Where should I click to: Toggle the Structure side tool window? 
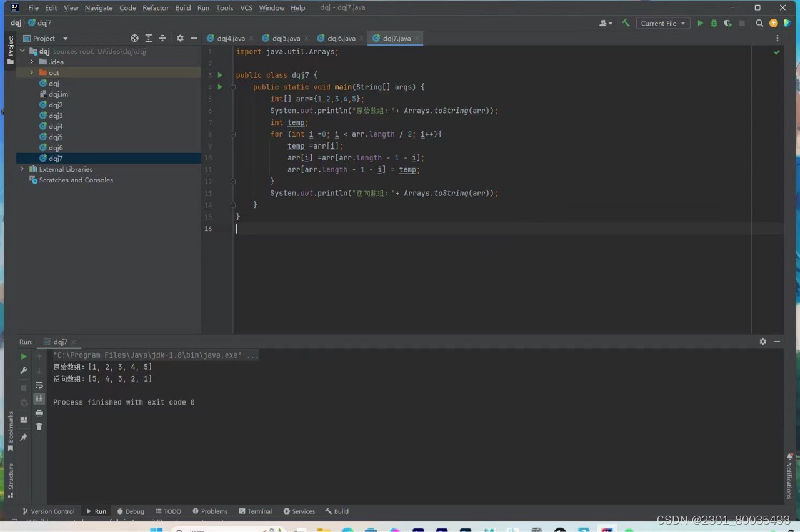(x=10, y=481)
